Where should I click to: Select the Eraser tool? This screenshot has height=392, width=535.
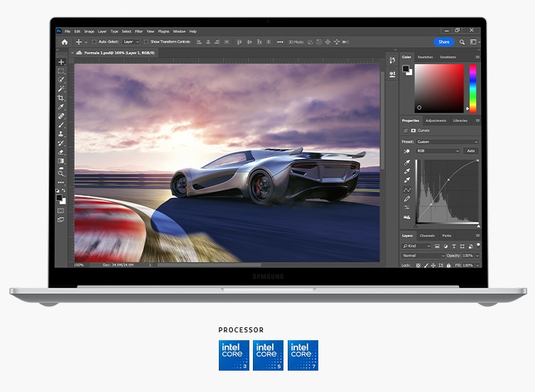click(61, 152)
